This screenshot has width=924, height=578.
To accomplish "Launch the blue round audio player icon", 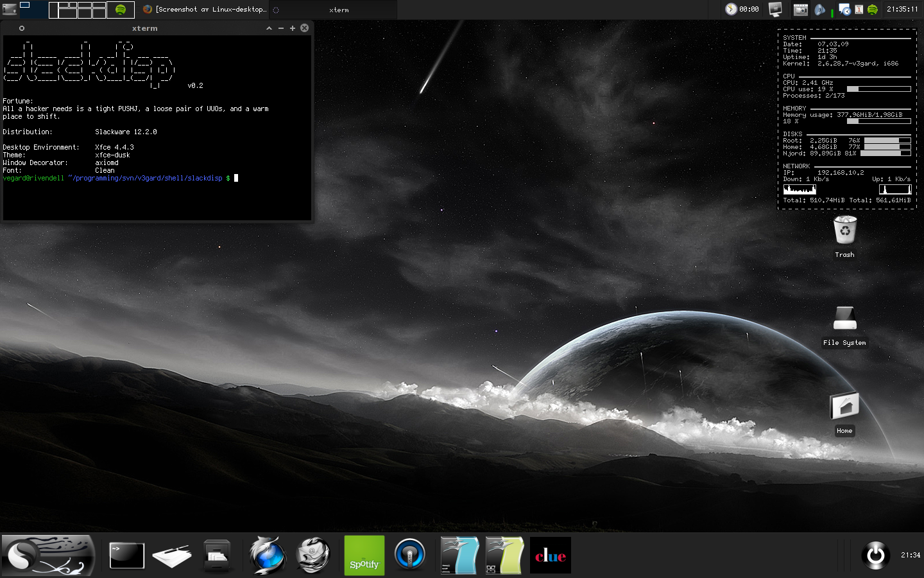I will click(x=410, y=555).
